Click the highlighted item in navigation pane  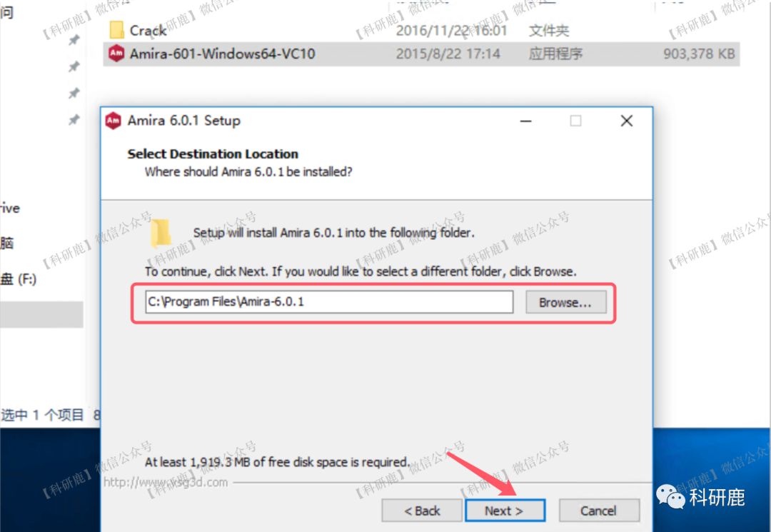41,315
